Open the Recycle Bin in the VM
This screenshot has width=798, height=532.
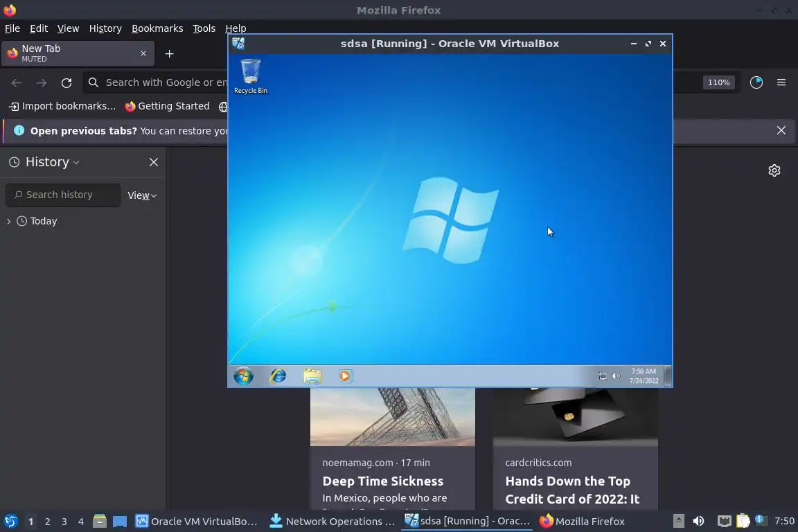[x=250, y=76]
